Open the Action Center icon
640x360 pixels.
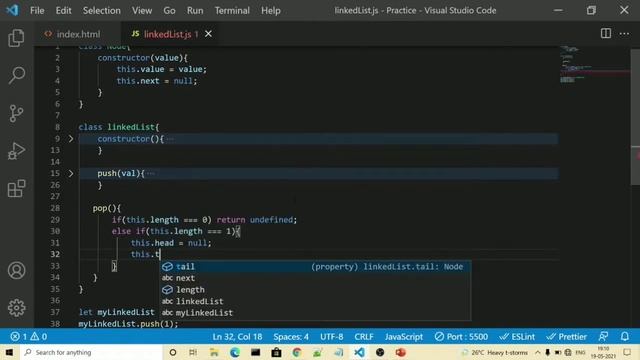[627, 352]
